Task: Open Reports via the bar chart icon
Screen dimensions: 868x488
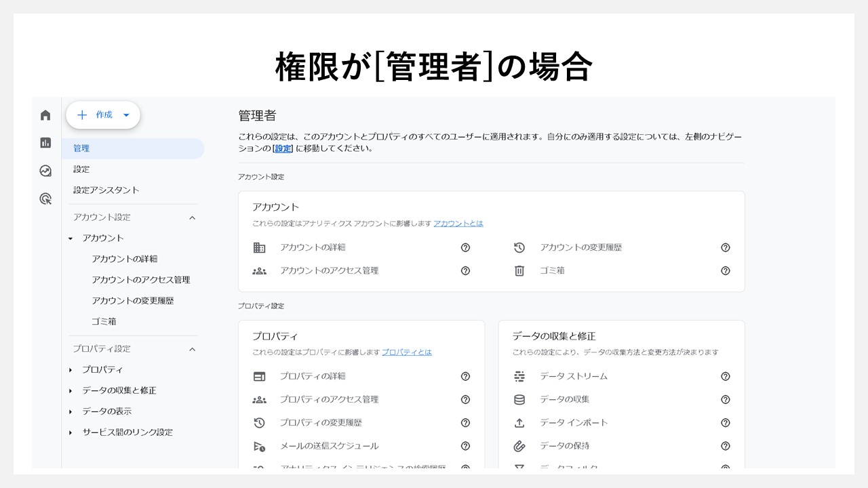Action: 45,143
